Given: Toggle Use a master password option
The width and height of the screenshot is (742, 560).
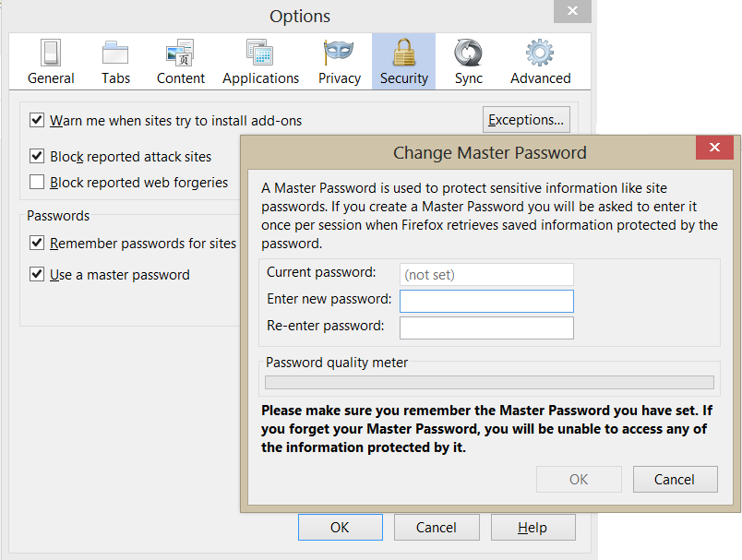Looking at the screenshot, I should 36,274.
